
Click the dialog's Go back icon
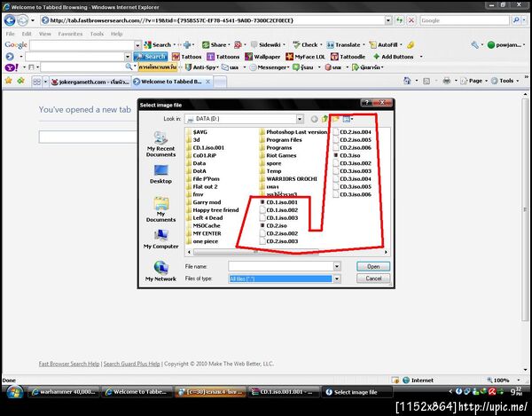pyautogui.click(x=315, y=119)
